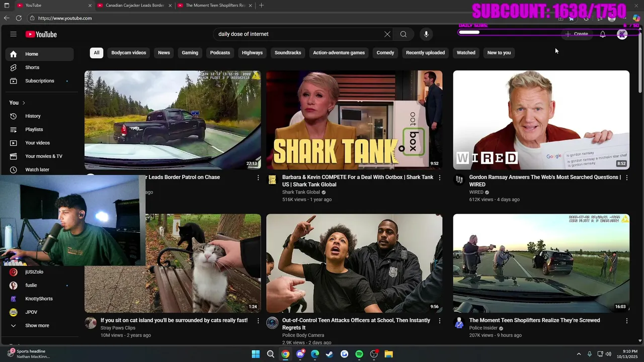
Task: Open Stray Paws Clips channel avatar
Action: pyautogui.click(x=91, y=323)
